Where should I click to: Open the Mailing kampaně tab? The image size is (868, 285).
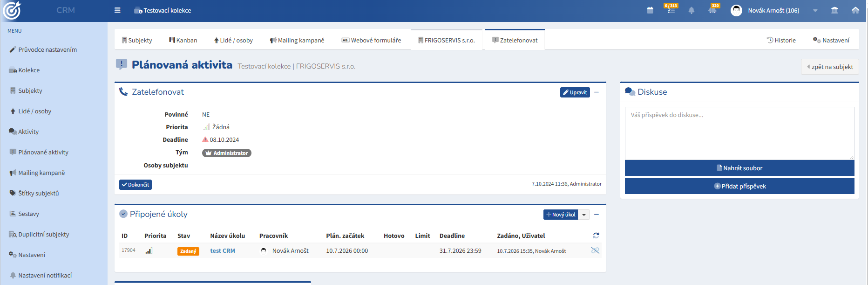click(297, 40)
